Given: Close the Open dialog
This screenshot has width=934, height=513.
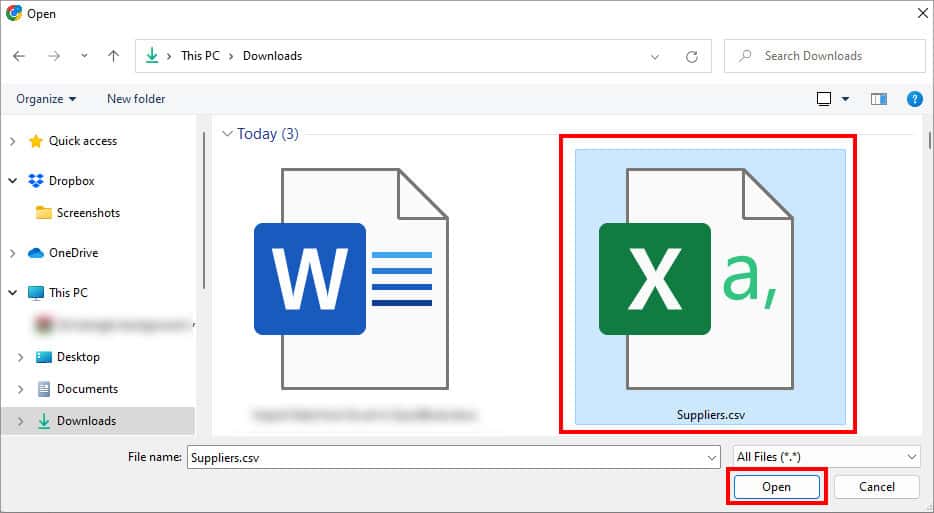Looking at the screenshot, I should tap(922, 13).
